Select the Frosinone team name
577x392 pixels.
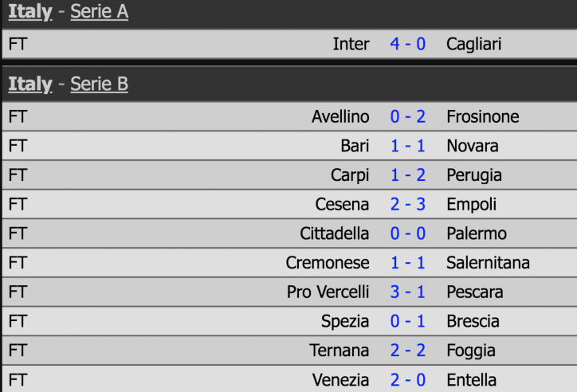483,117
